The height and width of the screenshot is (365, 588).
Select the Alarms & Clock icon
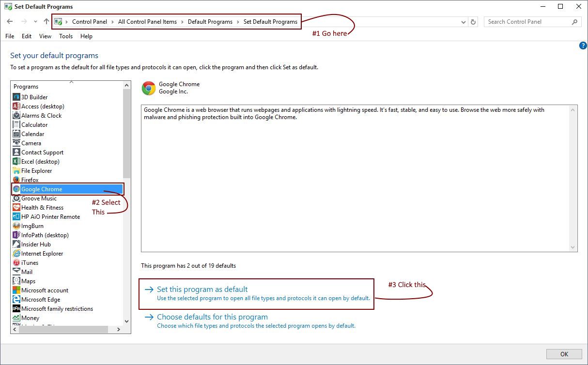coord(16,115)
